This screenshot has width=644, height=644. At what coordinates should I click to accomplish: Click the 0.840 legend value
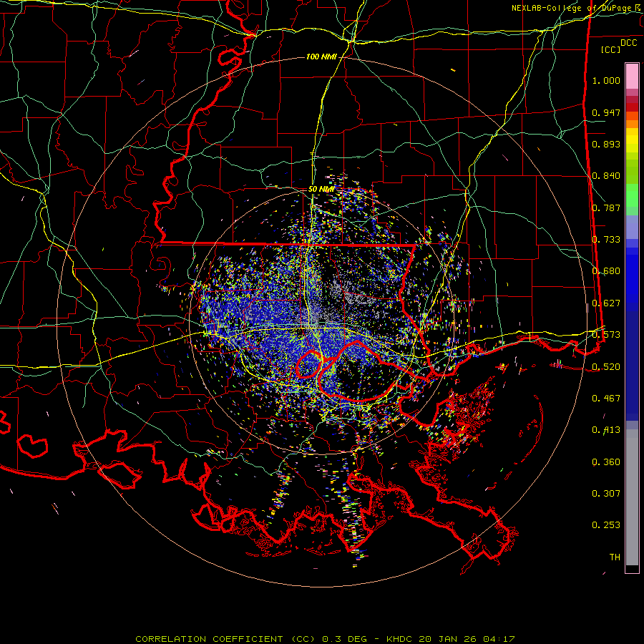[x=606, y=176]
